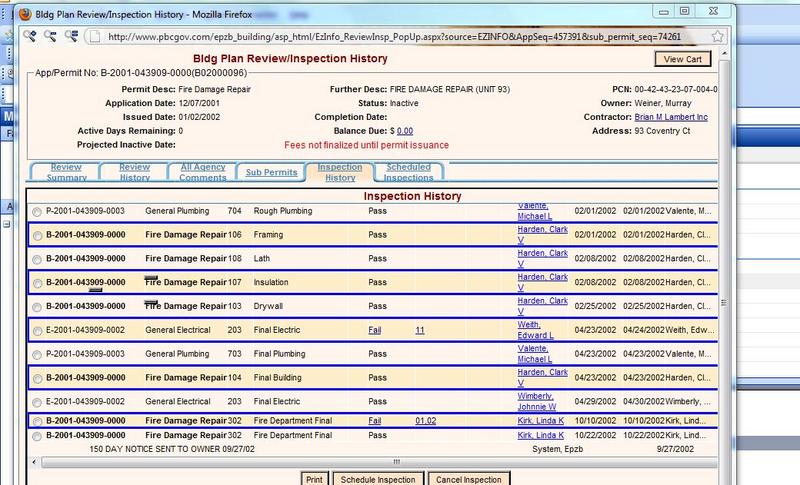Viewport: 800px width, 485px height.
Task: Open the comment code 11 link
Action: coord(420,330)
